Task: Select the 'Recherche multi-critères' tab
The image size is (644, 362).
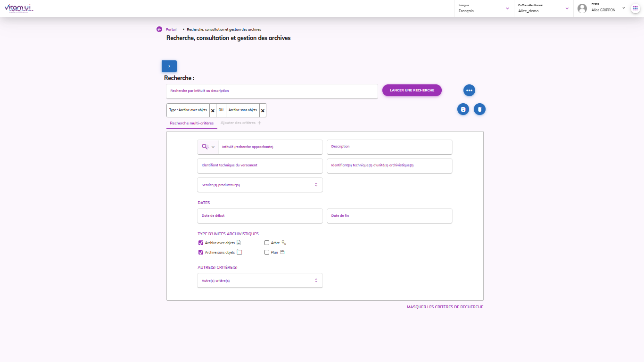Action: [191, 123]
